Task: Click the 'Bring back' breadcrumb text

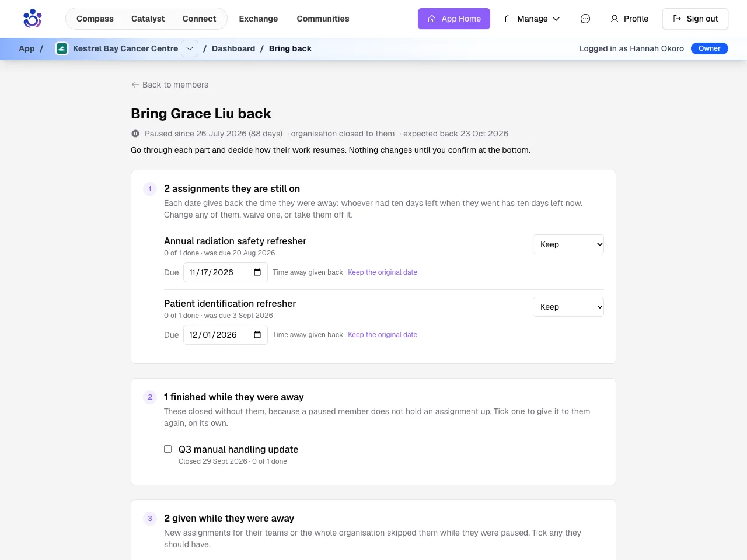Action: pyautogui.click(x=290, y=48)
